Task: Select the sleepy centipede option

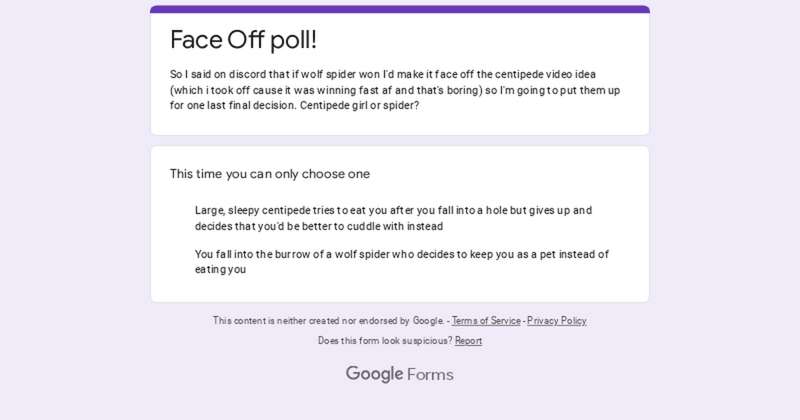Action: tap(393, 218)
